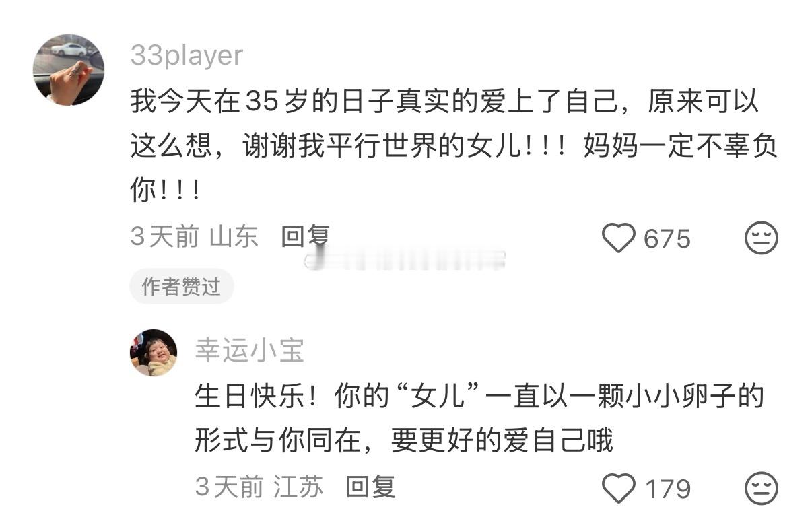812x515 pixels.
Task: Like 33player's comment with the heart icon
Action: (x=618, y=238)
